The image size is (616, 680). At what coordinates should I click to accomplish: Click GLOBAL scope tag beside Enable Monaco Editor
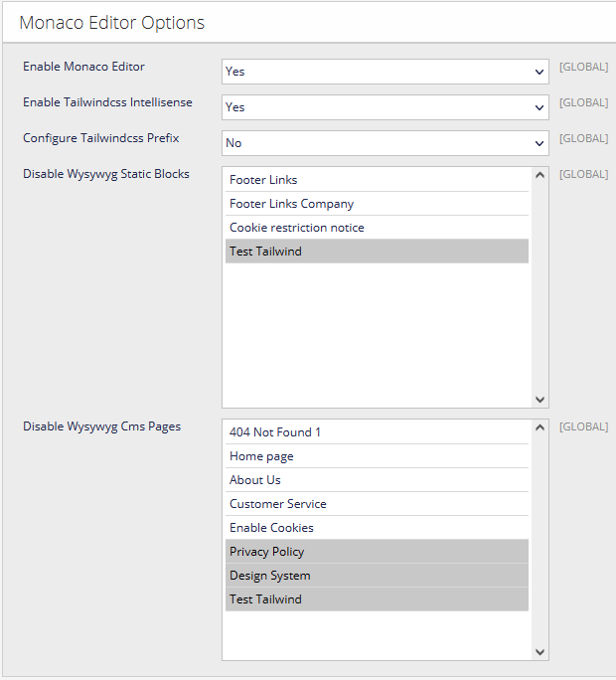[583, 67]
